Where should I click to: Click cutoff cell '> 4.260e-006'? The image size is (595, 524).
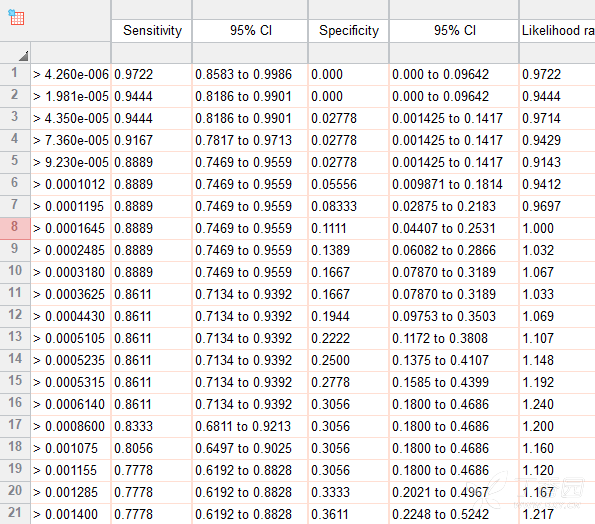click(x=71, y=74)
